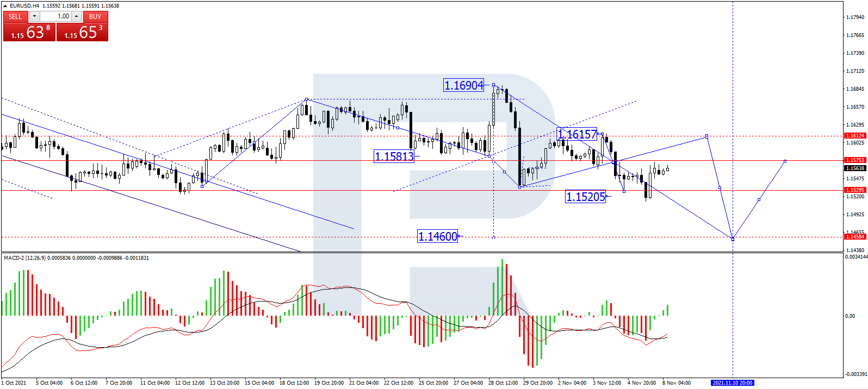This screenshot has height=389, width=868.
Task: Click the -0.003391 MACD scale value
Action: pos(856,374)
